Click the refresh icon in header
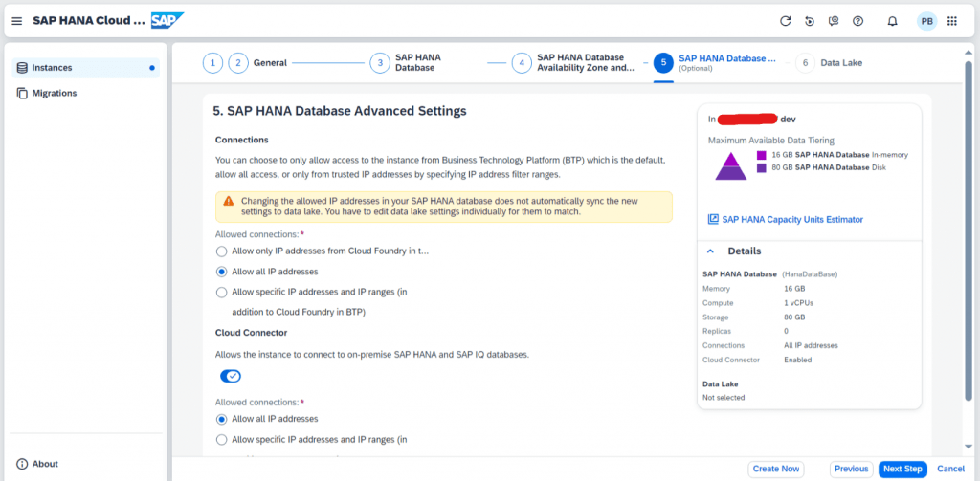This screenshot has height=481, width=980. (786, 21)
